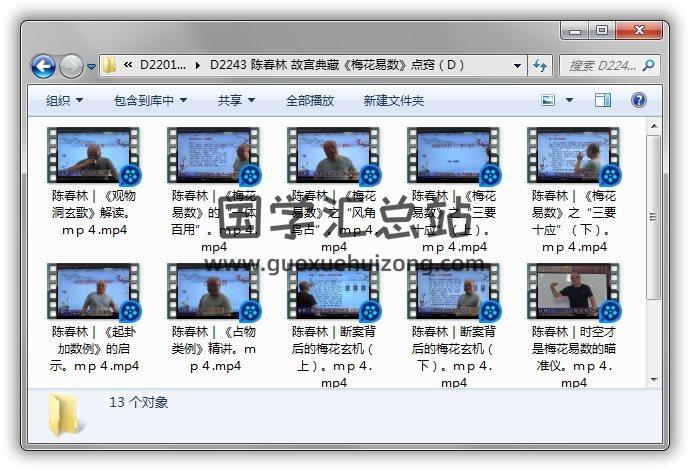
Task: Select video thumbnail "三要十应"（上）
Action: (x=454, y=155)
